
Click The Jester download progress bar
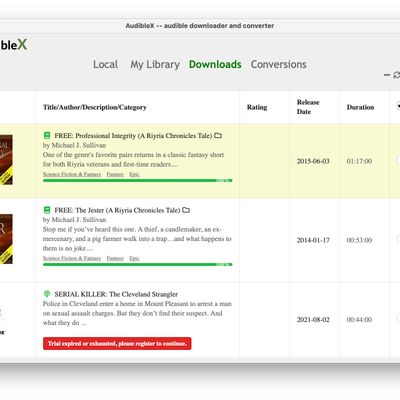click(x=138, y=264)
